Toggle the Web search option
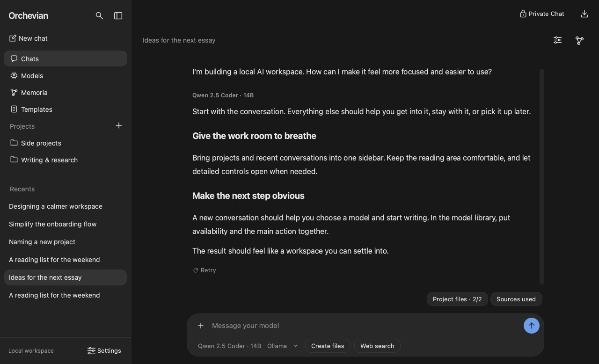Screen dimensions: 599x364 pyautogui.click(x=377, y=346)
